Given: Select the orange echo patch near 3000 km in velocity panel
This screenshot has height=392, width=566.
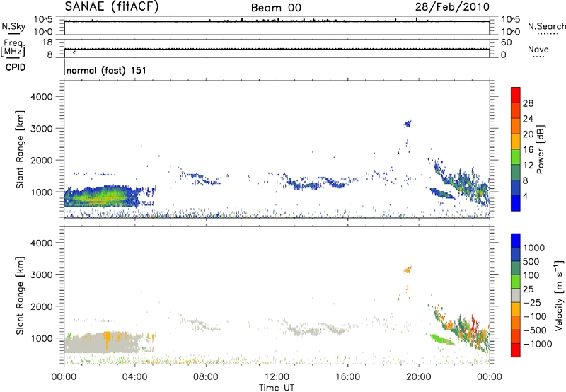Looking at the screenshot, I should point(408,270).
